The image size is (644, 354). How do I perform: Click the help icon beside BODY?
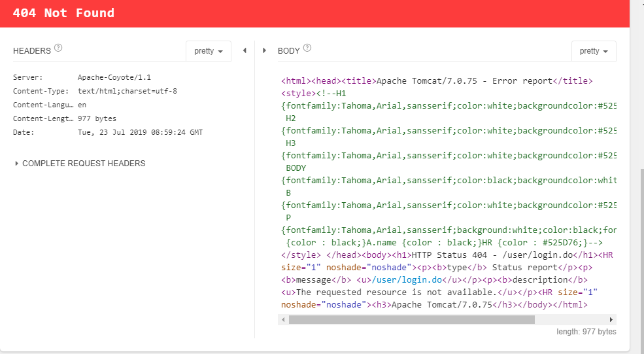coord(307,48)
